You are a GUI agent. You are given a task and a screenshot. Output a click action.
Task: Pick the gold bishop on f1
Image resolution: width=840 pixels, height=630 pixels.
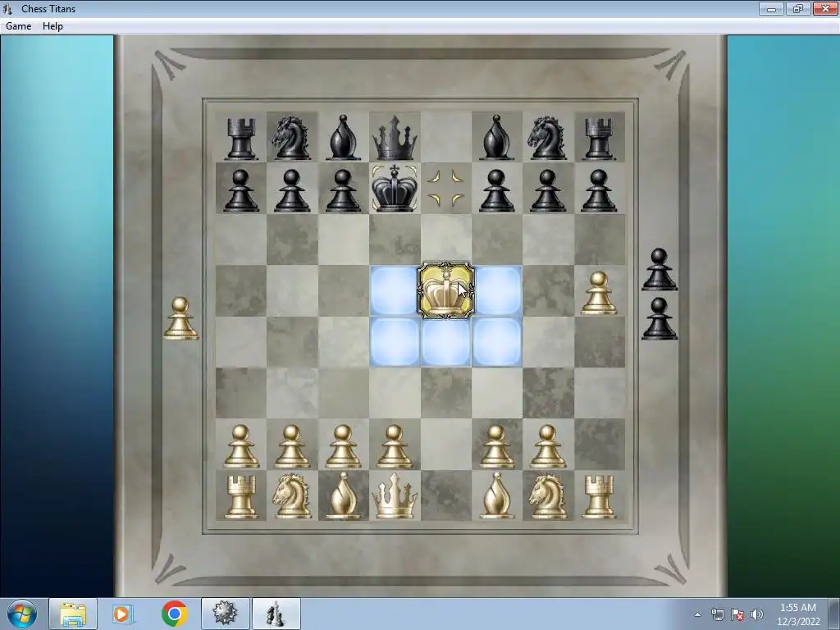(x=497, y=496)
